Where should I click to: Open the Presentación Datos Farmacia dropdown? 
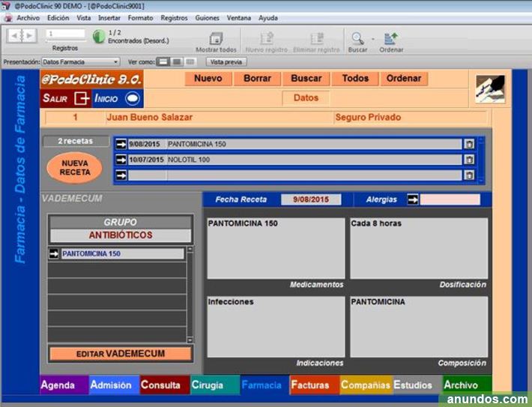point(81,61)
